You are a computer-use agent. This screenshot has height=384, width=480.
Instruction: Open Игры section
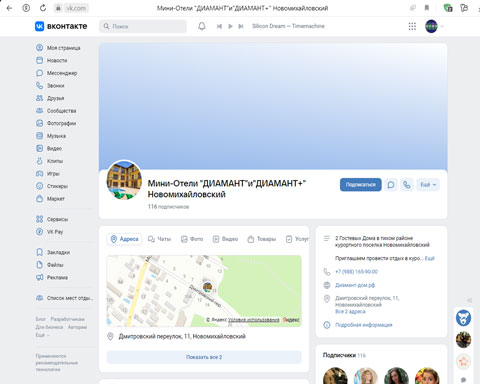tap(48, 174)
